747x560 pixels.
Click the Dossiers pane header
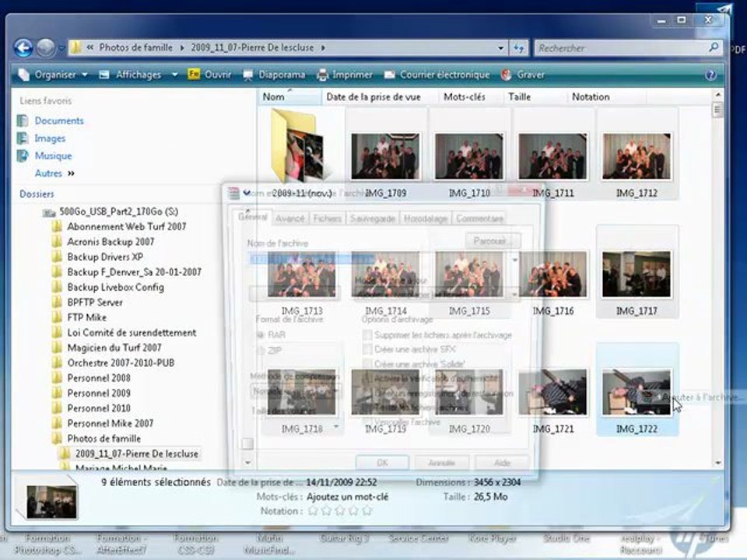tap(37, 194)
